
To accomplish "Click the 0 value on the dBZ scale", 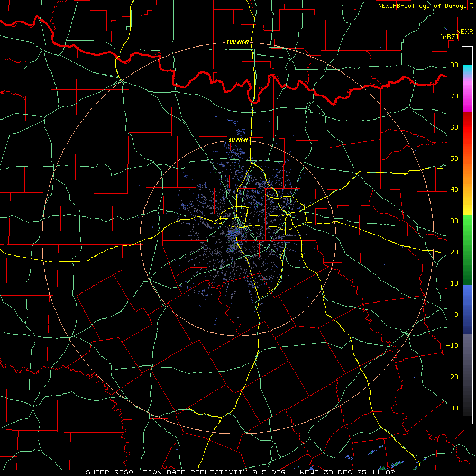I will (x=456, y=315).
